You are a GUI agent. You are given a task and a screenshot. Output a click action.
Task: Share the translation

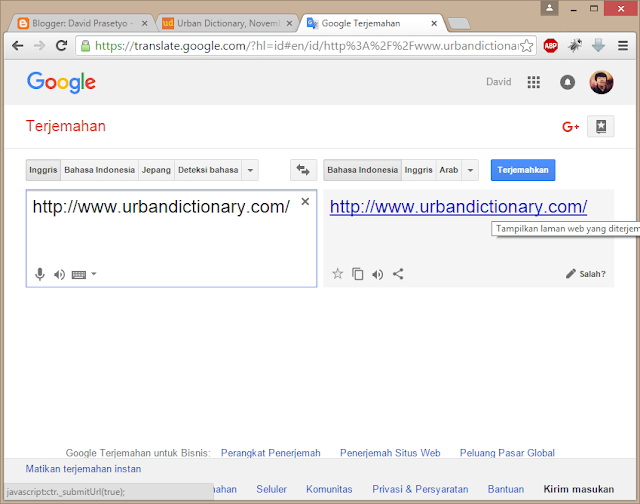pos(398,274)
